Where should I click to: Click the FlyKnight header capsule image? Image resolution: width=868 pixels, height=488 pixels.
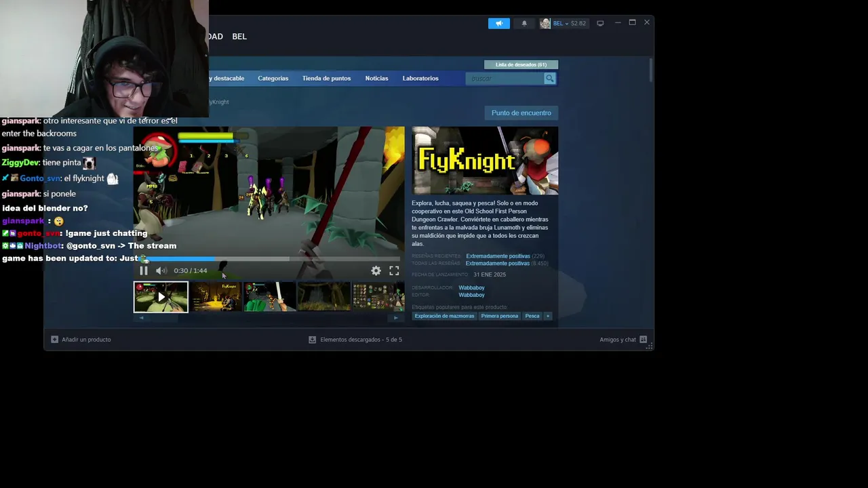485,161
